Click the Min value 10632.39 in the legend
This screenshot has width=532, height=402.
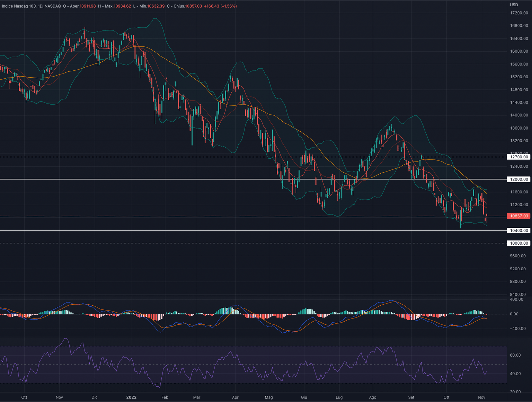pos(156,6)
